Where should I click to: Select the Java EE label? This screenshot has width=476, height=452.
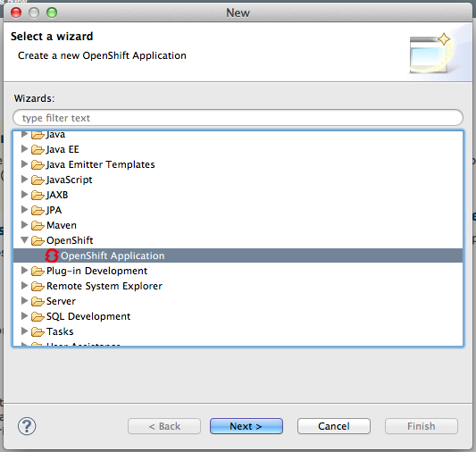tap(63, 149)
